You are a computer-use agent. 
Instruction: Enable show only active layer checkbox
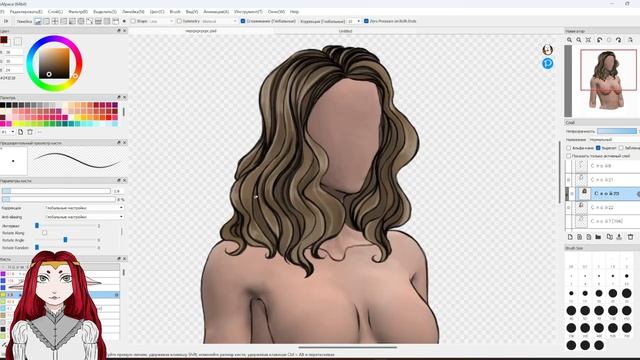click(x=569, y=156)
